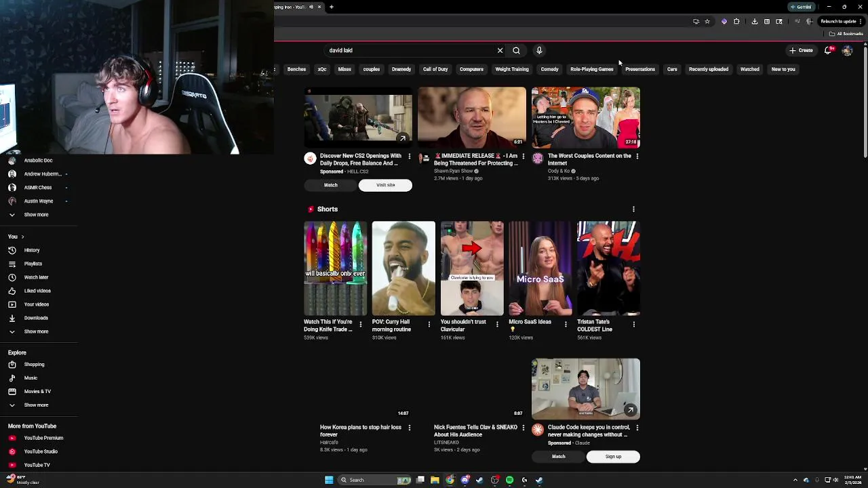Open Playlists in sidebar
The height and width of the screenshot is (488, 868).
click(33, 264)
